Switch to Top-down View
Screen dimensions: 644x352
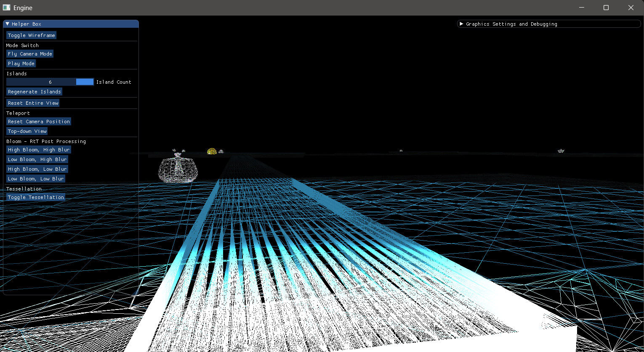point(27,131)
